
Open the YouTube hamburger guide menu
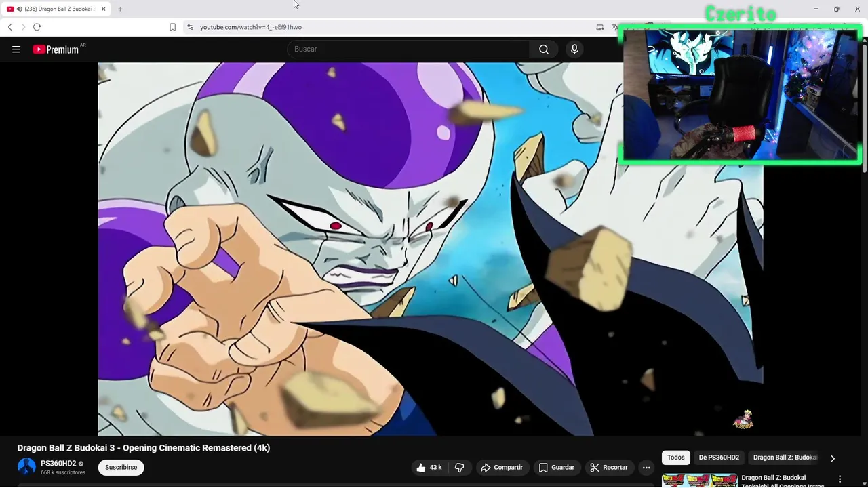tap(16, 49)
